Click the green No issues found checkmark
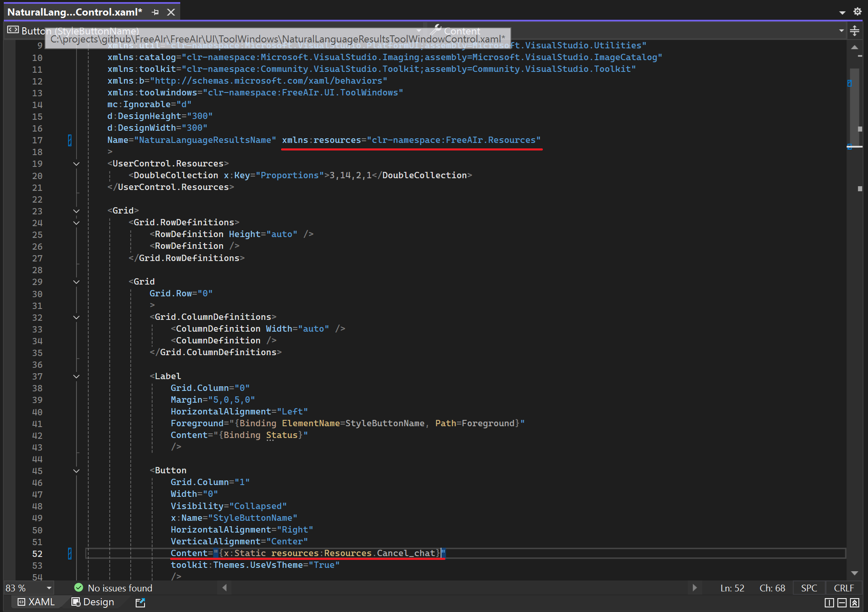Viewport: 868px width, 612px height. (x=79, y=588)
